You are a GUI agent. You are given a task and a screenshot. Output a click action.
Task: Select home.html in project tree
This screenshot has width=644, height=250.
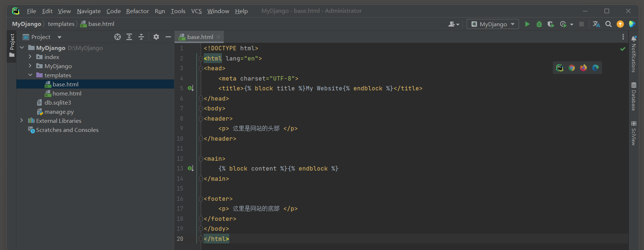67,93
